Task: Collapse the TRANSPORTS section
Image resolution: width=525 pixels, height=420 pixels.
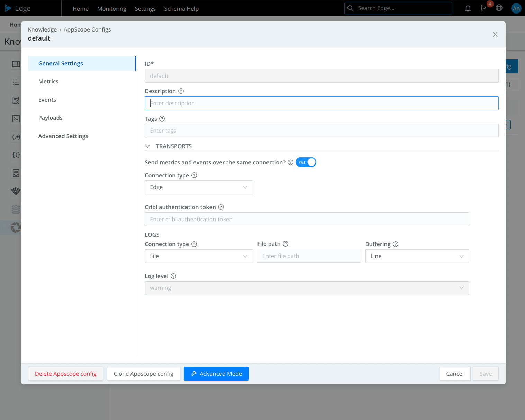Action: [x=148, y=146]
